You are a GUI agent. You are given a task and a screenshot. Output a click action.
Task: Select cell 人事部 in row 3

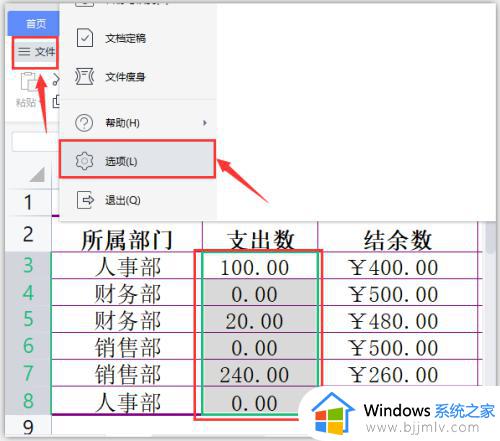(127, 266)
